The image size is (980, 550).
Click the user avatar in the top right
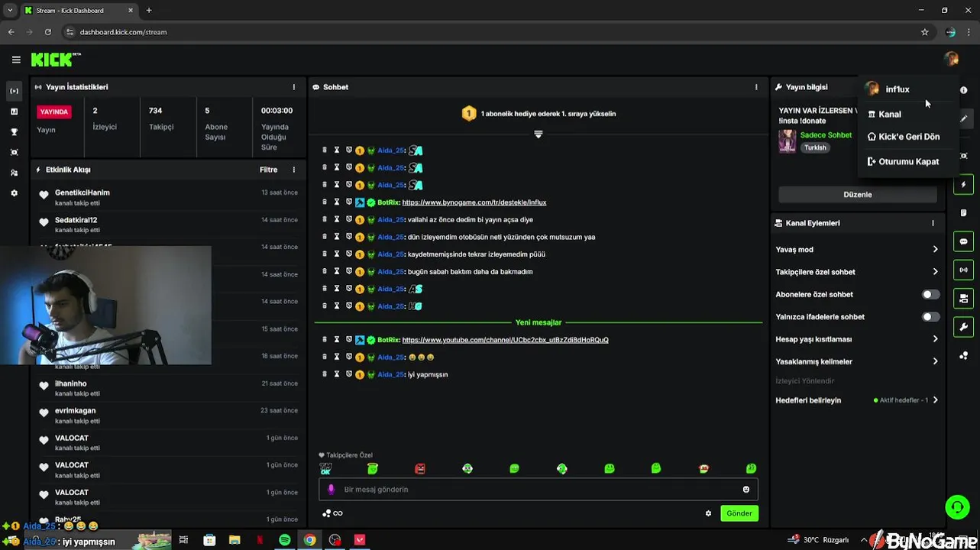click(951, 60)
